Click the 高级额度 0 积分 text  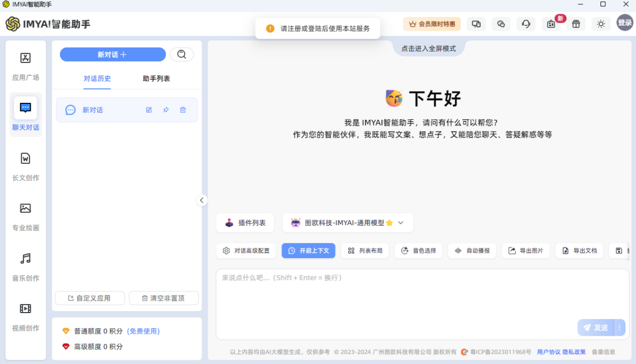click(x=98, y=347)
